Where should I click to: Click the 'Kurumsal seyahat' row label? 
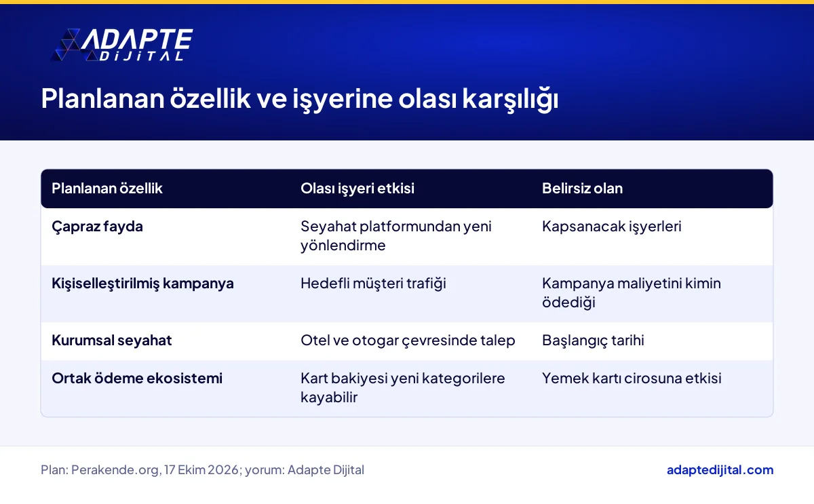(112, 341)
